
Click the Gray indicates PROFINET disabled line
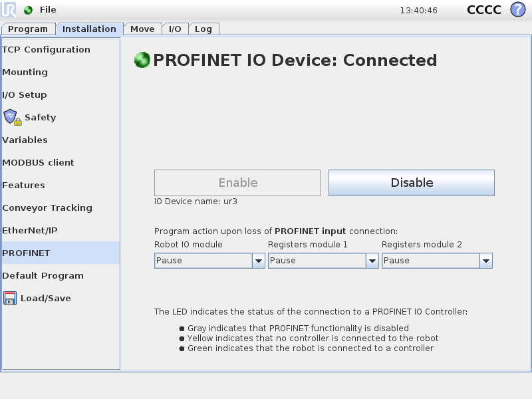click(x=298, y=328)
